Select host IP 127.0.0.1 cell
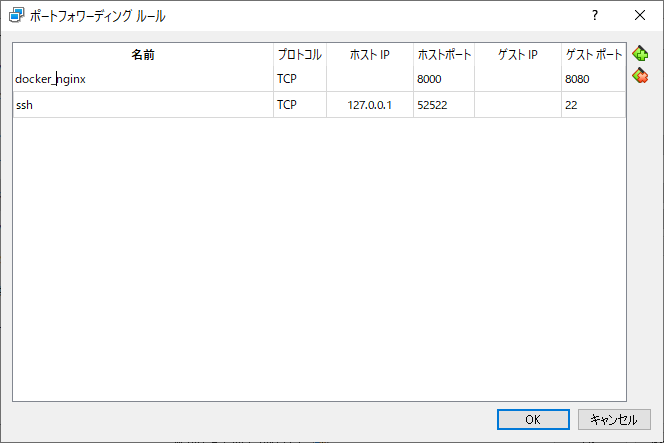The height and width of the screenshot is (443, 664). (x=370, y=105)
